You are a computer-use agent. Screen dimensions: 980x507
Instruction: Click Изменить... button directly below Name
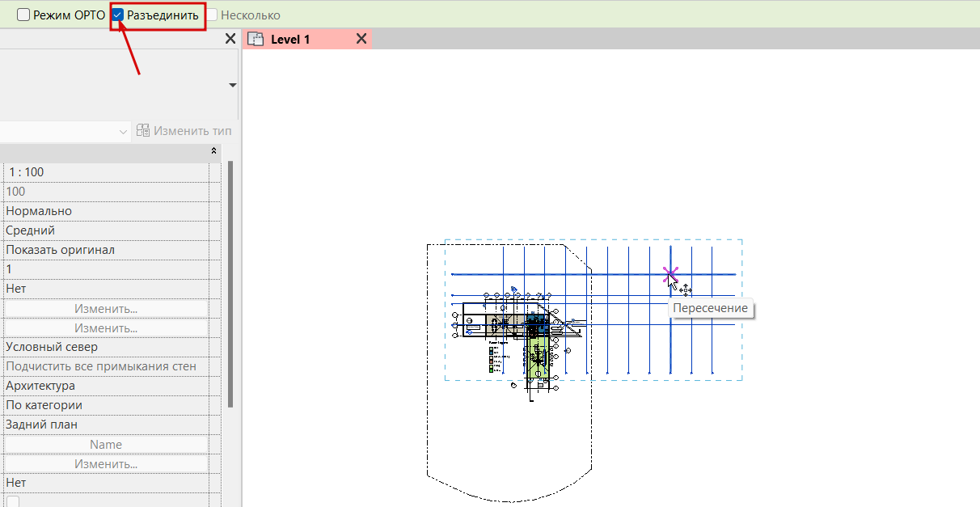click(x=106, y=464)
